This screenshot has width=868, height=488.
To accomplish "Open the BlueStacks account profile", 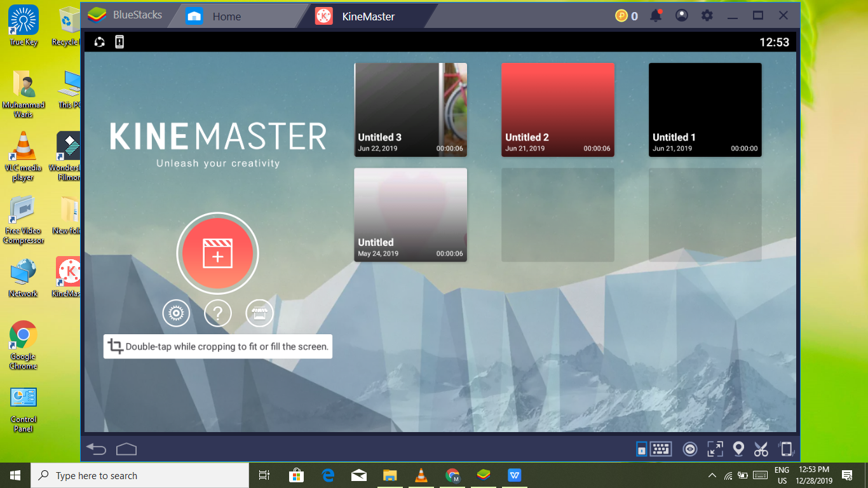I will [682, 16].
